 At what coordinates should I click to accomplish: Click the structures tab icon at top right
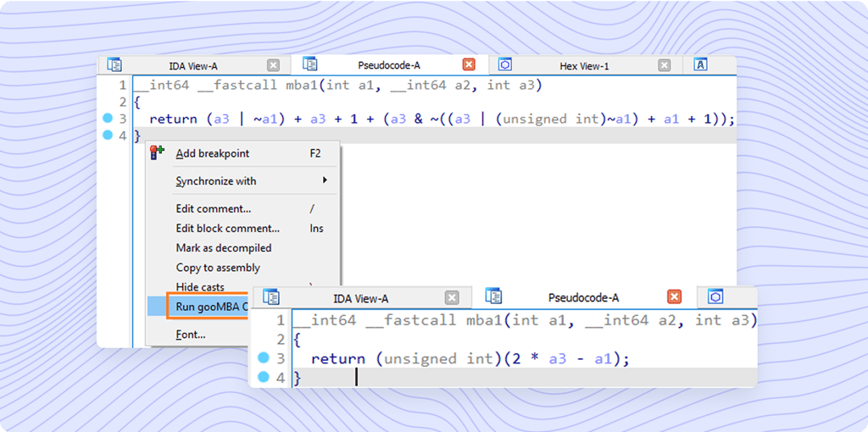coord(701,64)
